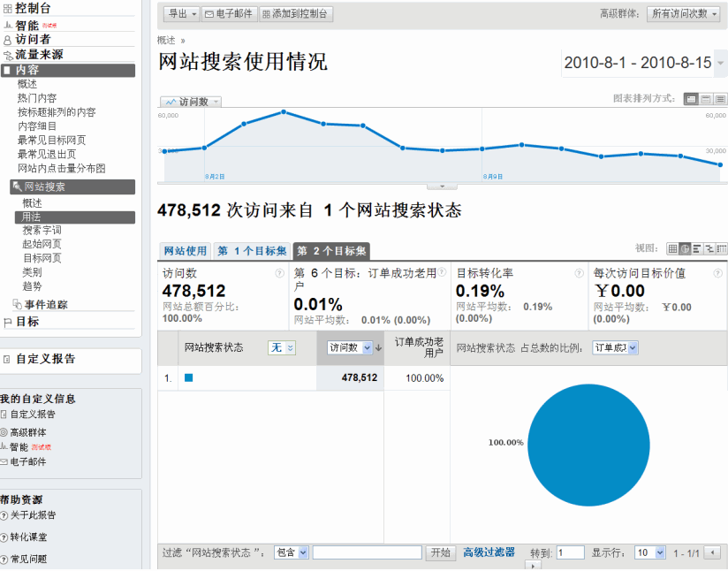728x571 pixels.
Task: Open 热门内容 in the sidebar
Action: pyautogui.click(x=37, y=98)
